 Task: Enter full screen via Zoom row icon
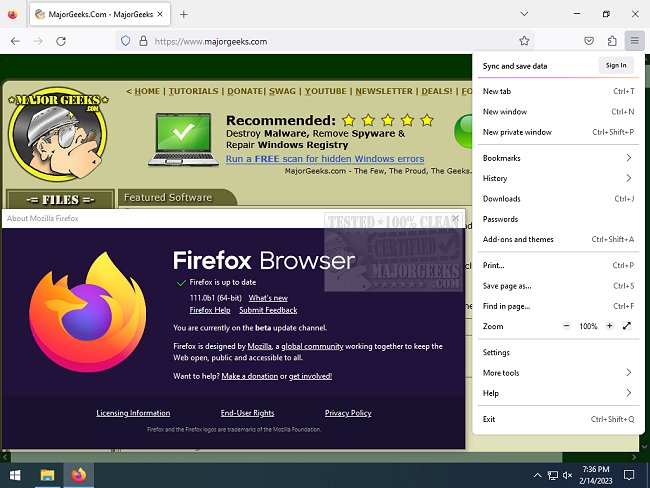coord(626,326)
